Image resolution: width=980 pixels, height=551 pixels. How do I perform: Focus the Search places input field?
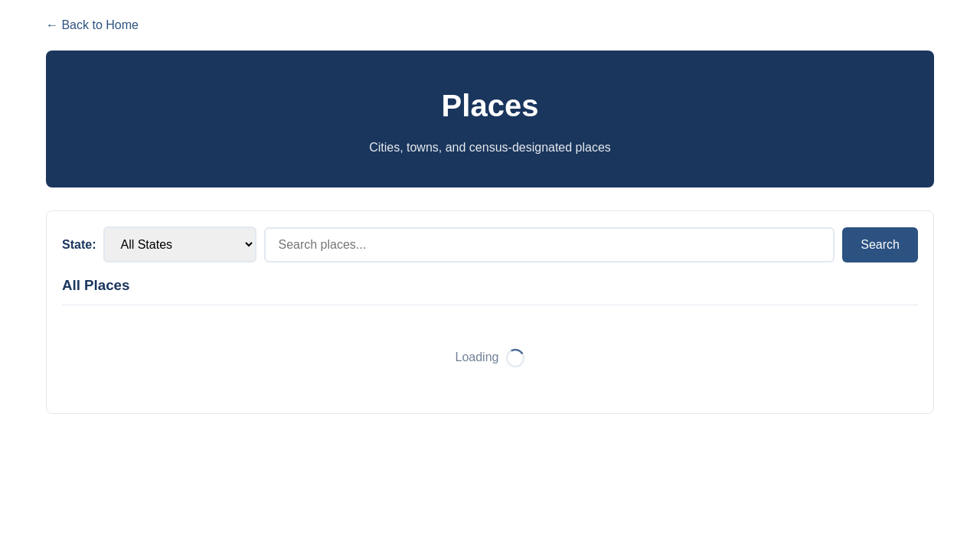pos(549,245)
